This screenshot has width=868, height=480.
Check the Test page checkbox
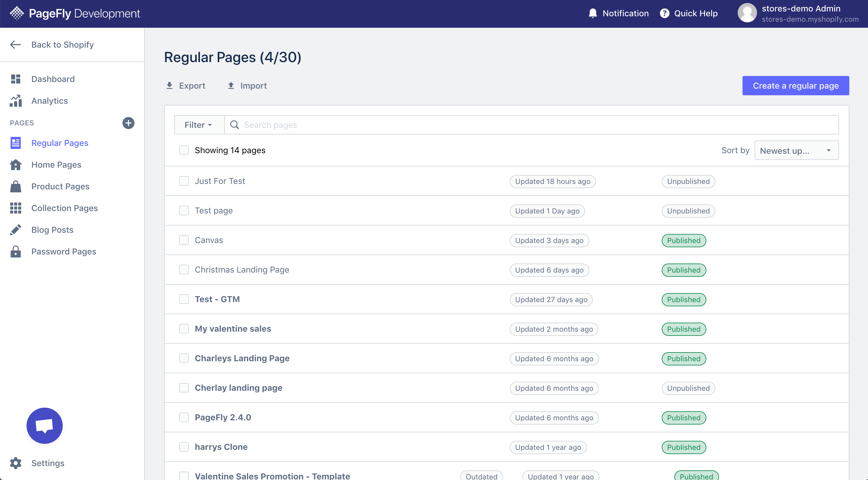coord(184,210)
